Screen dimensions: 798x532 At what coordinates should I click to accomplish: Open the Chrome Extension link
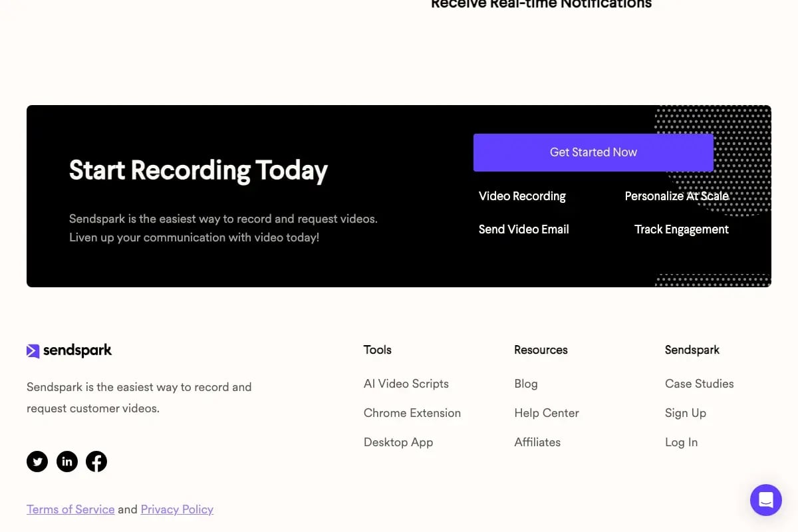point(412,413)
